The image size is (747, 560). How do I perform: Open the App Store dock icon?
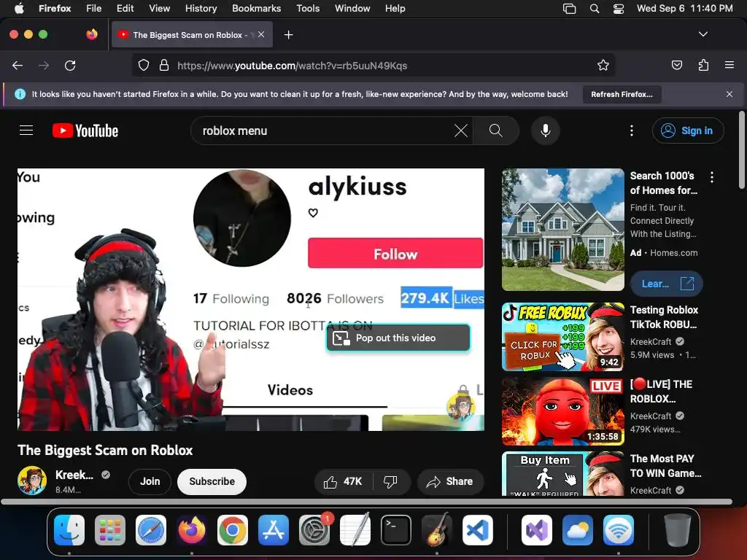tap(274, 530)
